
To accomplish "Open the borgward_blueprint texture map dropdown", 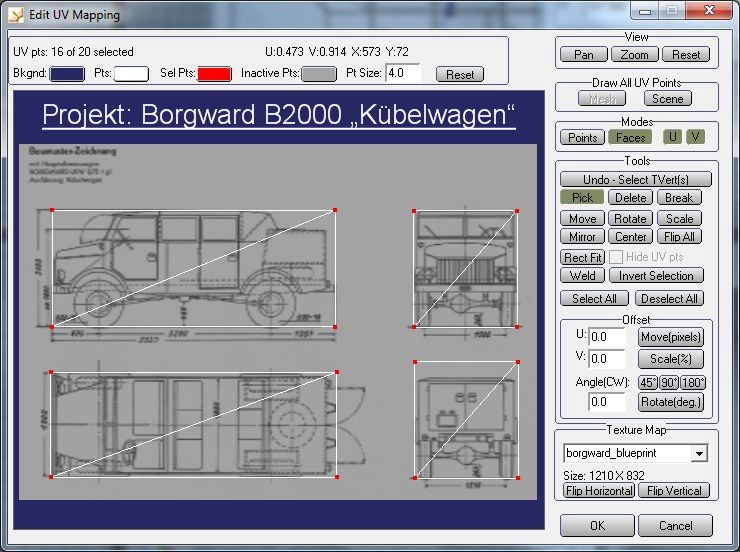I will pyautogui.click(x=699, y=453).
